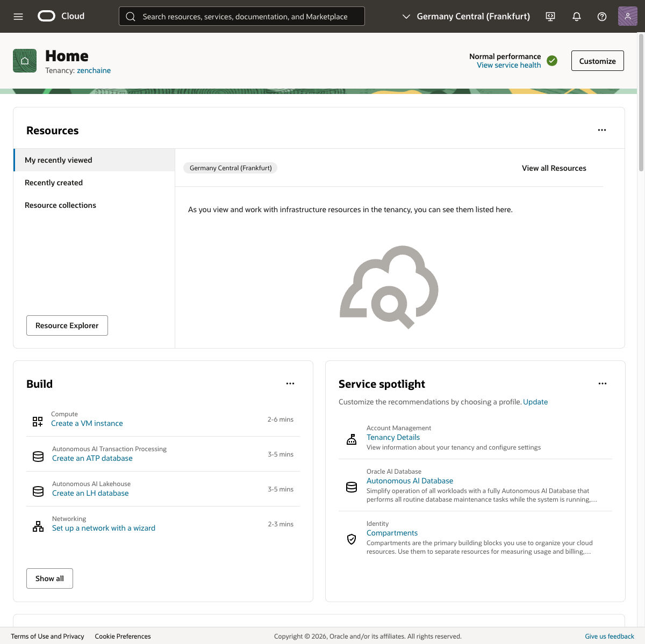Image resolution: width=645 pixels, height=644 pixels.
Task: Click the zenchaine tenancy link
Action: (x=94, y=70)
